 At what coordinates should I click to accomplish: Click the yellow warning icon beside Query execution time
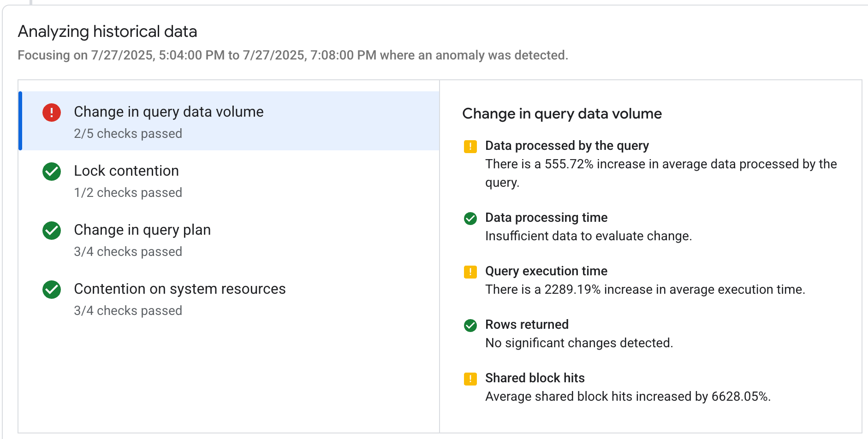click(470, 271)
